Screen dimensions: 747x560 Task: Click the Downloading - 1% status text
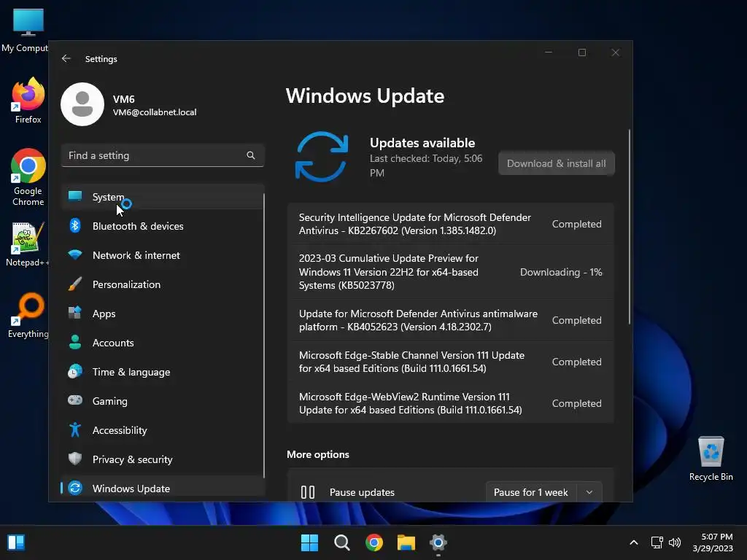tap(561, 272)
